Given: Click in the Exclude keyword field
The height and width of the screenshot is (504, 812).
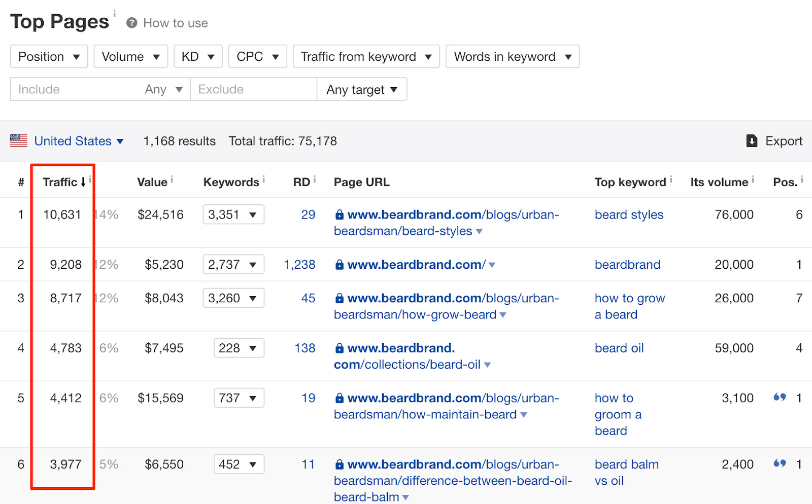Looking at the screenshot, I should tap(254, 89).
